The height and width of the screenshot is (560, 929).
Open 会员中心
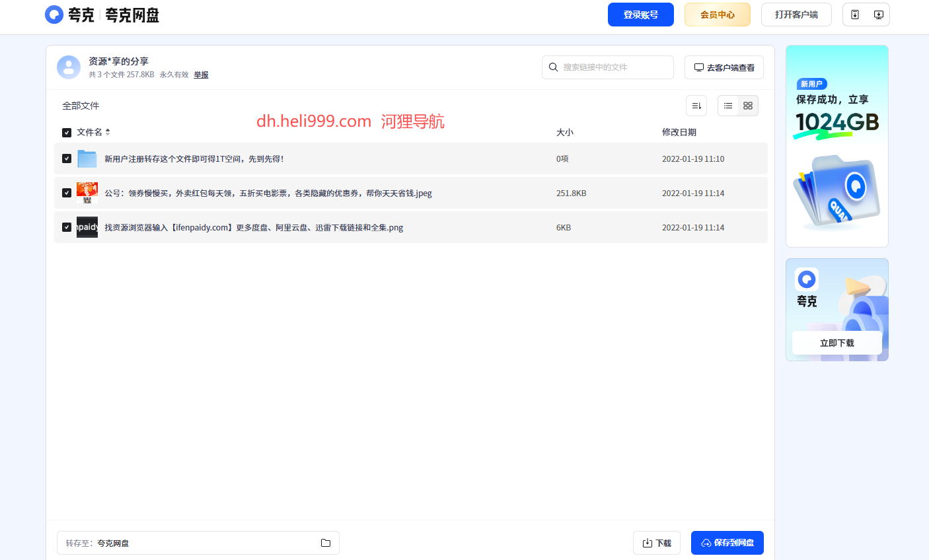(x=717, y=14)
